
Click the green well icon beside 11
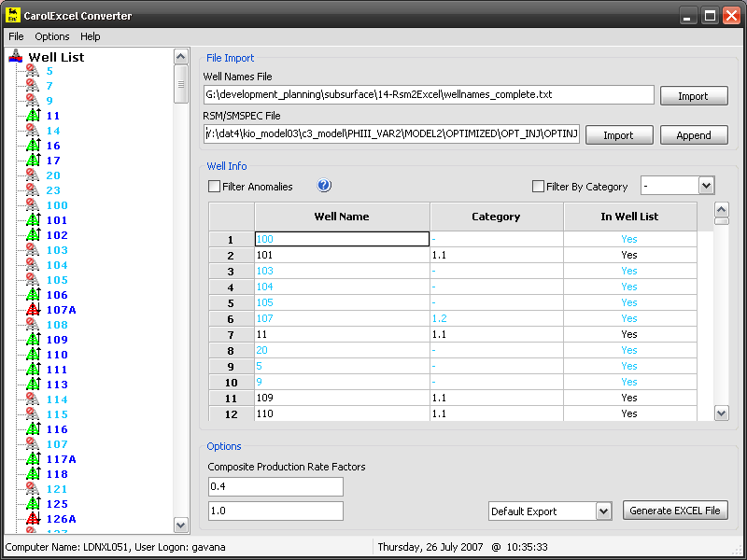[x=32, y=116]
